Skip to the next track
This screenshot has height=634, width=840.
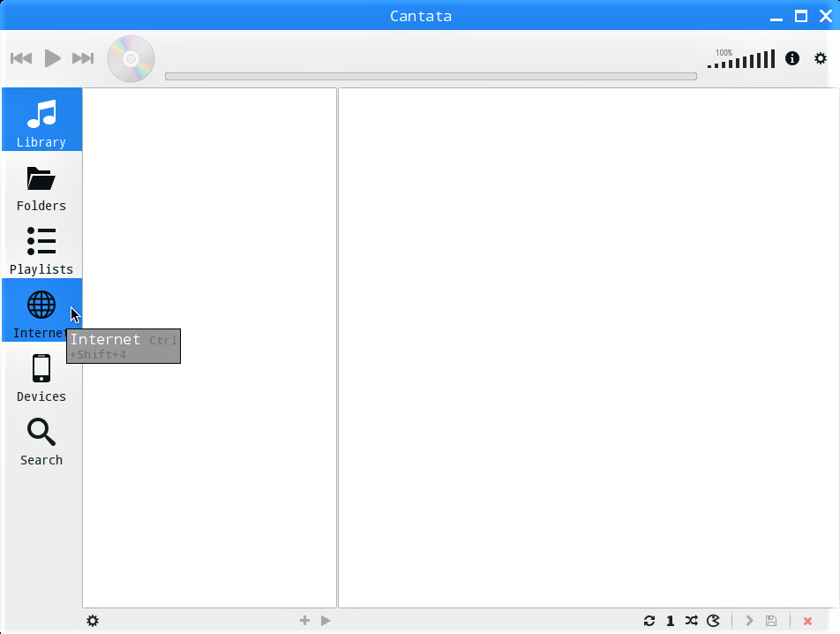click(83, 58)
